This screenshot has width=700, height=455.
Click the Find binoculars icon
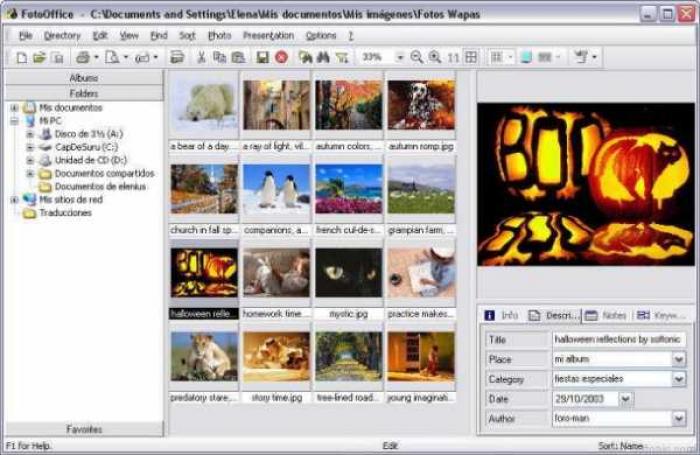click(323, 58)
